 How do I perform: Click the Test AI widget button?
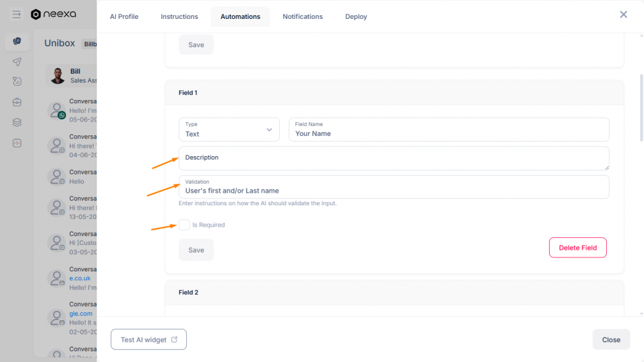[x=149, y=339]
